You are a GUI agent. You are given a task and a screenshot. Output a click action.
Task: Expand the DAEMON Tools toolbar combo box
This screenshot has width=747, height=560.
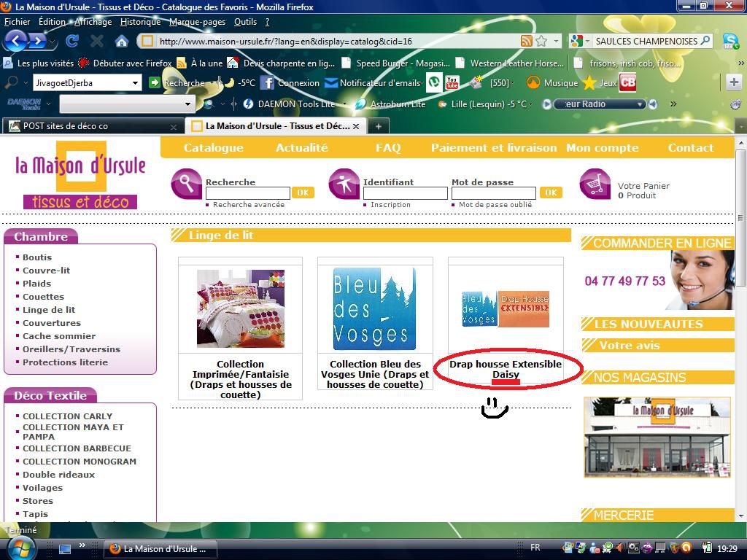point(187,104)
